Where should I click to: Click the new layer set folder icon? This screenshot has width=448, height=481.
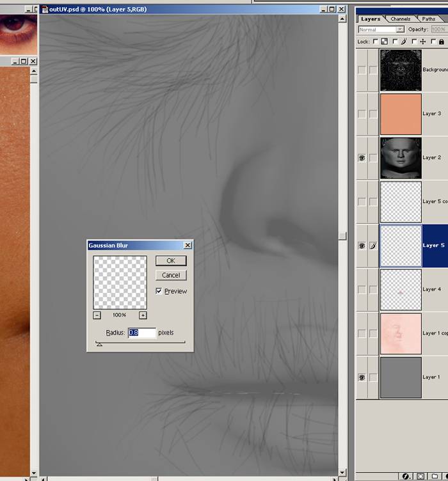point(434,476)
